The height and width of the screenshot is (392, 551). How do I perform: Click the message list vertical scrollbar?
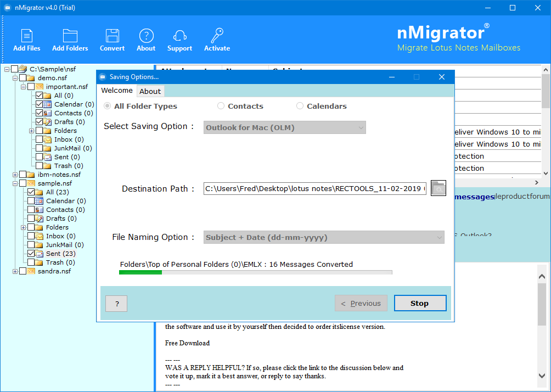tap(546, 121)
